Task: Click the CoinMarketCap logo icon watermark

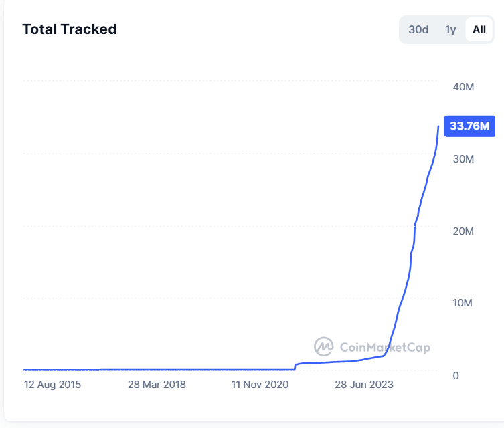Action: point(324,346)
